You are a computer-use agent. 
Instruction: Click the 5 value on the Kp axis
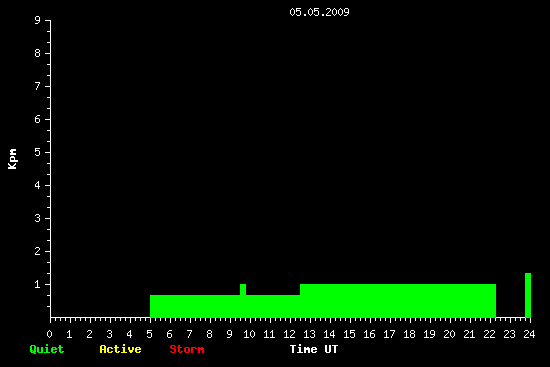[37, 152]
